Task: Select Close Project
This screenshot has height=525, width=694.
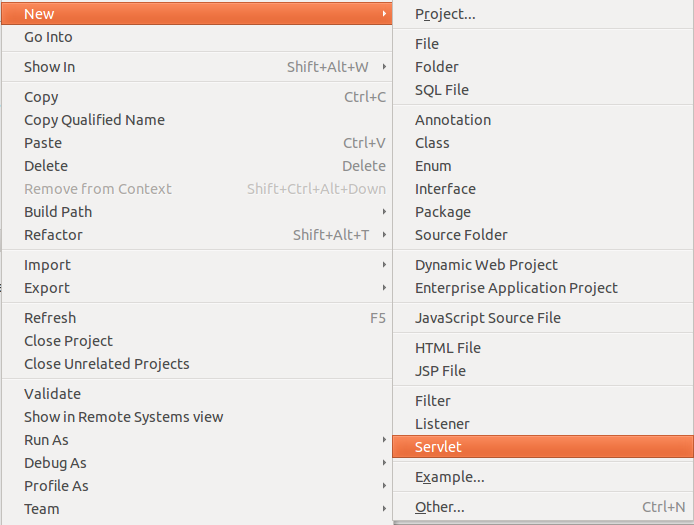Action: click(x=197, y=341)
